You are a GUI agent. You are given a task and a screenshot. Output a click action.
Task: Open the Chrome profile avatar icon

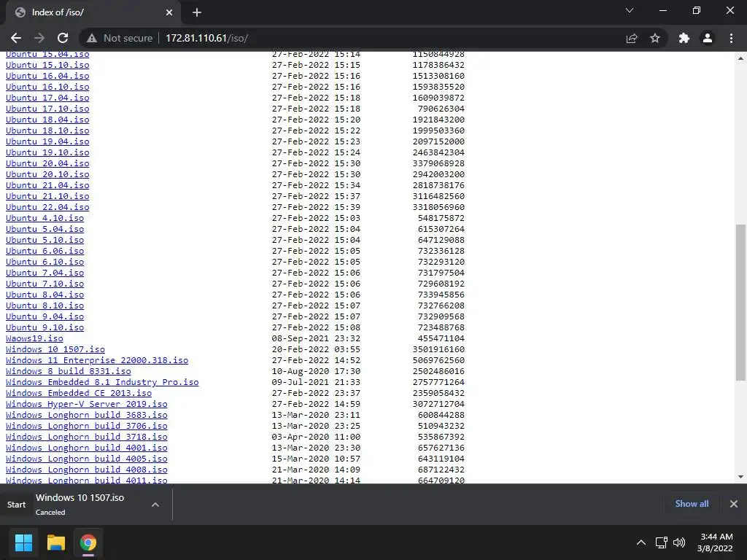708,38
